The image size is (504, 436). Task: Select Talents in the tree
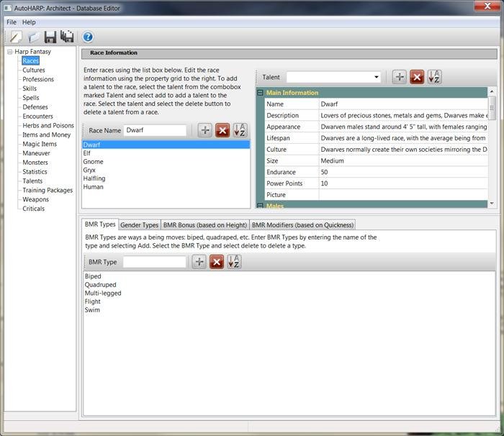pos(32,181)
